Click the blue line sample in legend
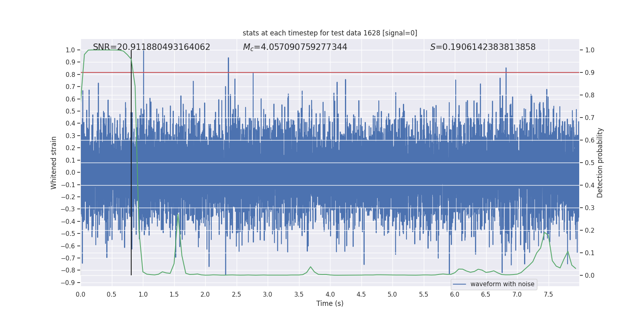Viewport: 644px width, 322px height. click(x=459, y=284)
